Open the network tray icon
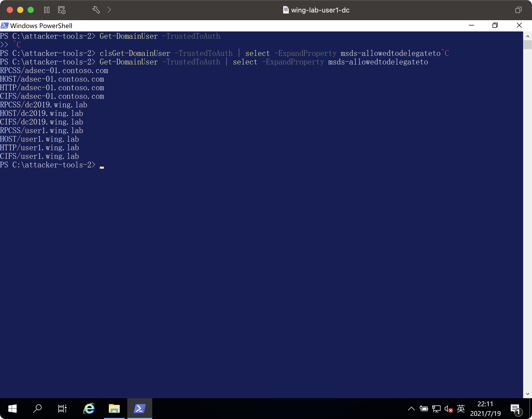532x419 pixels. pyautogui.click(x=436, y=409)
